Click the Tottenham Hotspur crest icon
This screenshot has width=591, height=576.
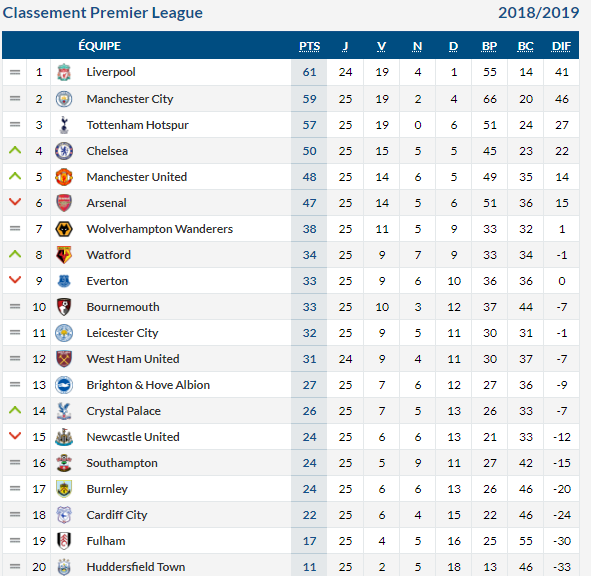(x=64, y=125)
